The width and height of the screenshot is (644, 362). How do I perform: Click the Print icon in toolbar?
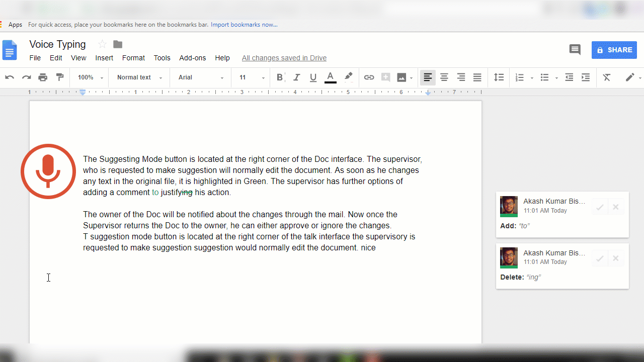tap(43, 77)
